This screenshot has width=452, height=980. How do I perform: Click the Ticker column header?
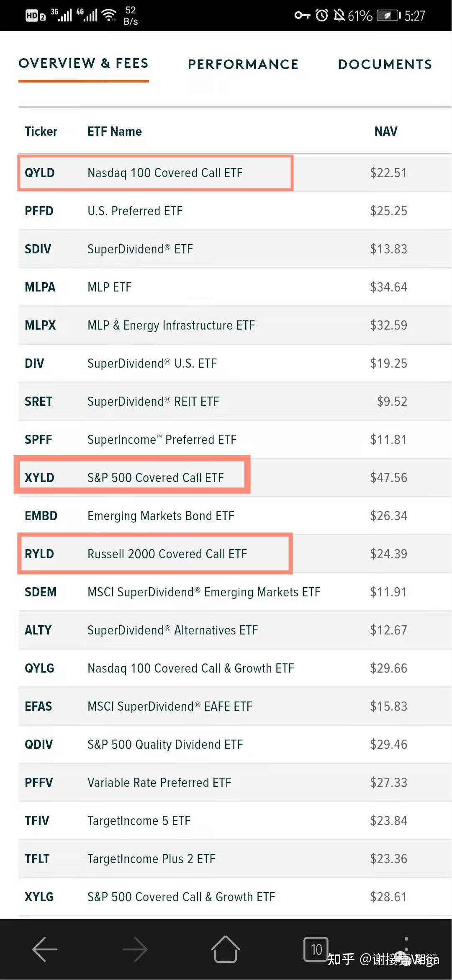coord(41,132)
